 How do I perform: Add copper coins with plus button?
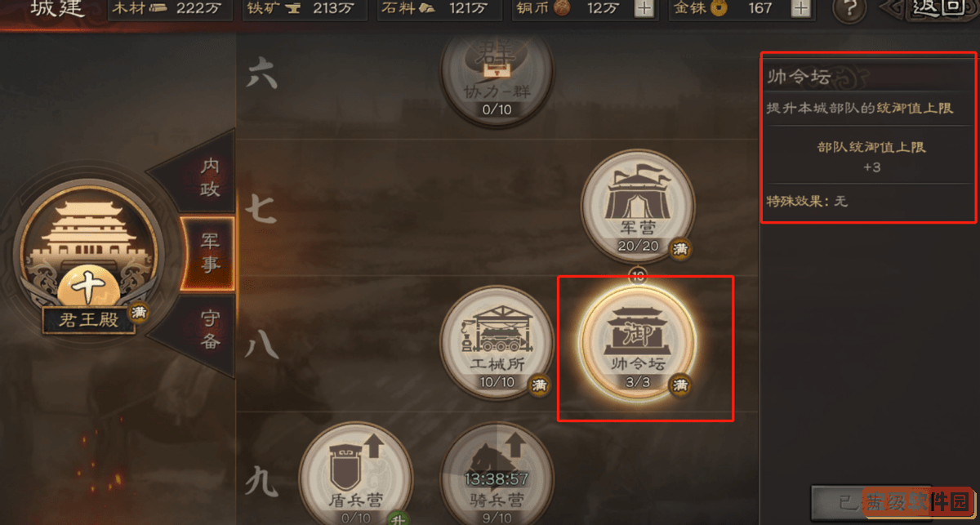tap(644, 9)
